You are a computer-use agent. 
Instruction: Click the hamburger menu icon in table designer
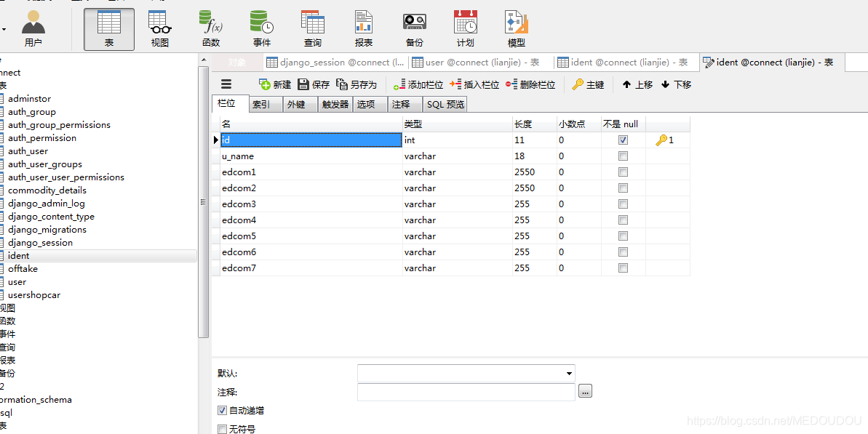226,84
